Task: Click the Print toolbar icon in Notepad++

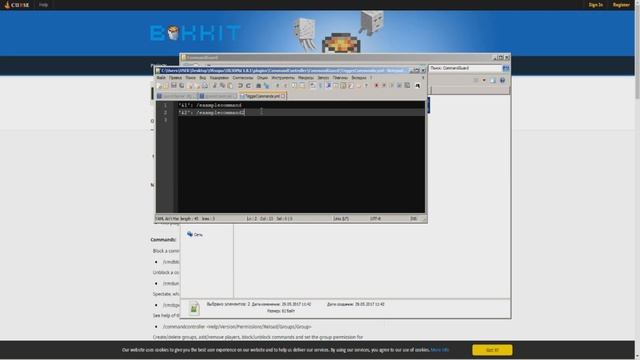Action: click(x=205, y=86)
